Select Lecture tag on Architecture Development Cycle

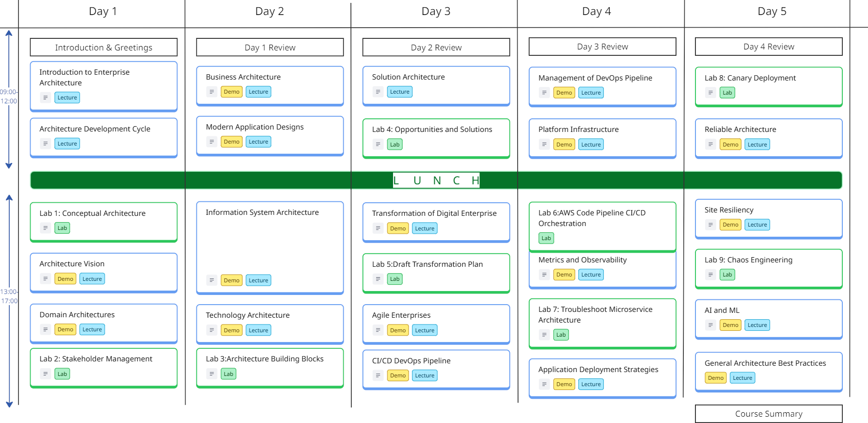67,144
